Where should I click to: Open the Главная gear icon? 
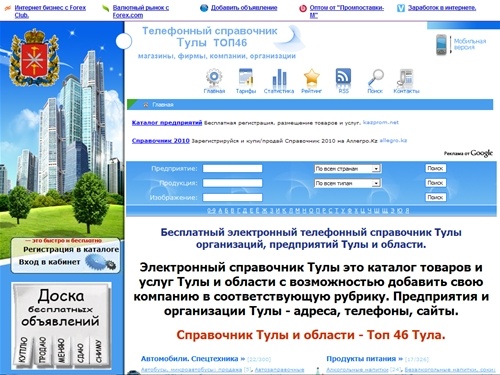(x=214, y=77)
